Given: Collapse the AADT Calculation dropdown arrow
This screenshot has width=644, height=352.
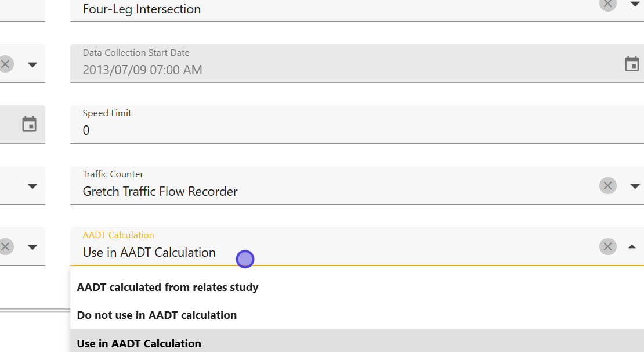Looking at the screenshot, I should tap(632, 247).
